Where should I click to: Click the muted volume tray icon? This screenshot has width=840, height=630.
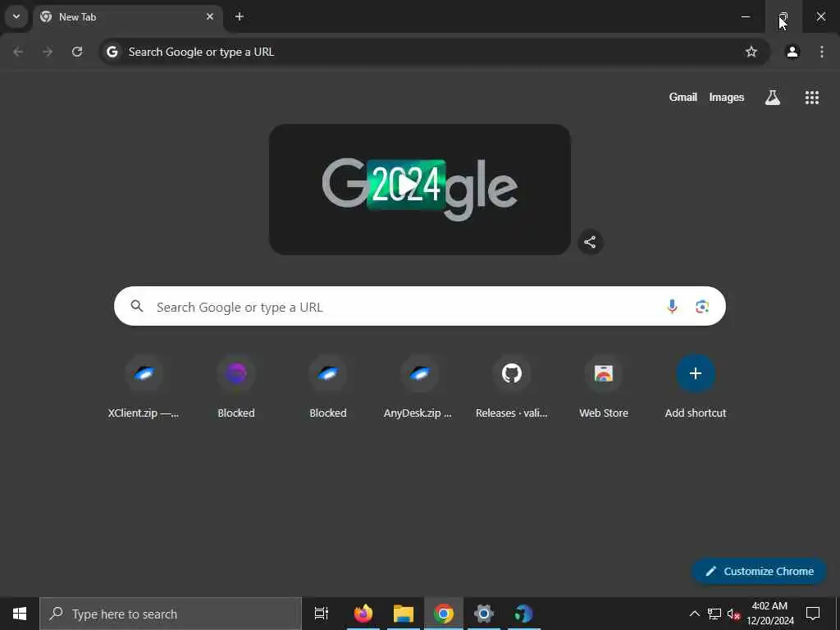click(x=733, y=614)
